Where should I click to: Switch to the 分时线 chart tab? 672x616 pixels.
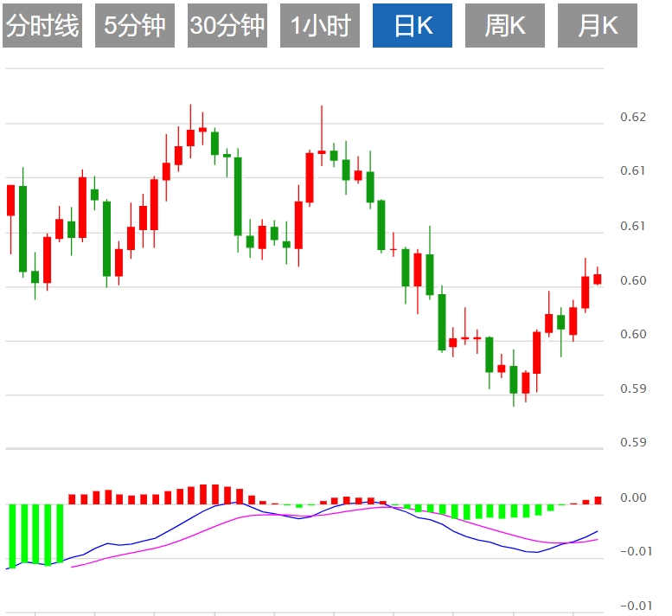pyautogui.click(x=42, y=25)
